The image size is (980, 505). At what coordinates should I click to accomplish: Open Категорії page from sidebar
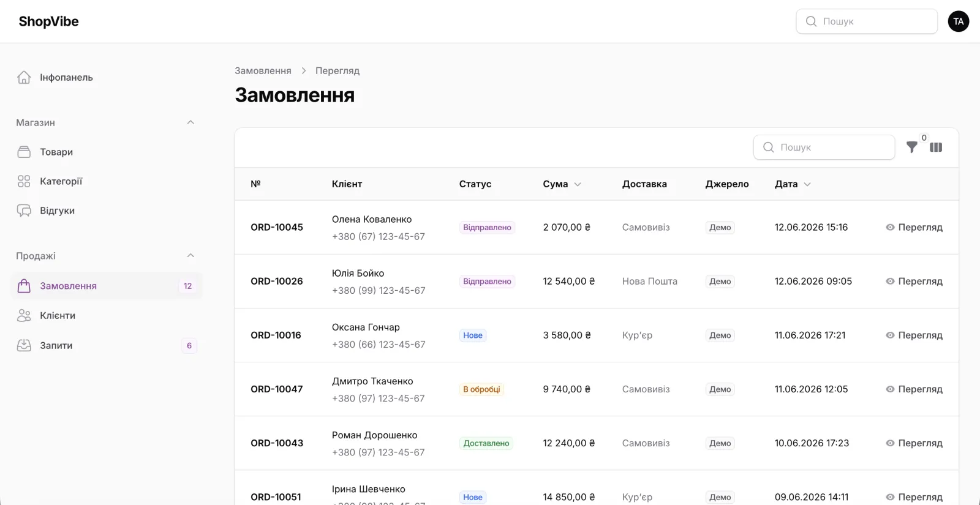click(x=106, y=181)
